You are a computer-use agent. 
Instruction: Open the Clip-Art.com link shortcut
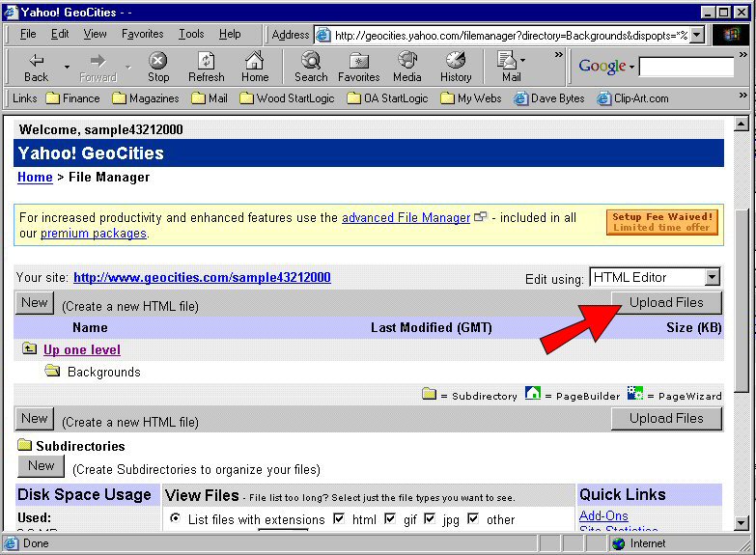632,98
